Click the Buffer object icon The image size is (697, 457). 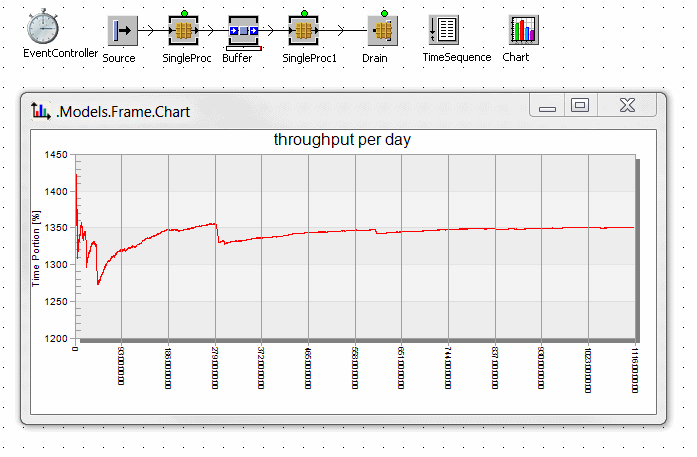coord(244,31)
